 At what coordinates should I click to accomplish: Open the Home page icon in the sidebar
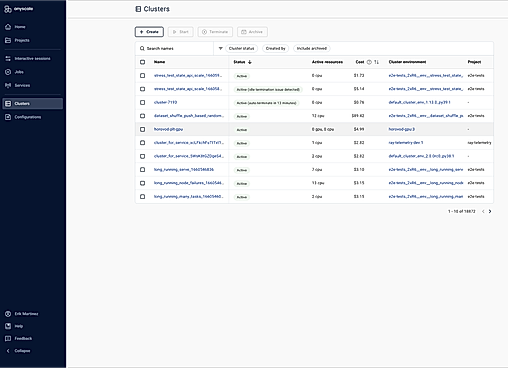pyautogui.click(x=8, y=27)
